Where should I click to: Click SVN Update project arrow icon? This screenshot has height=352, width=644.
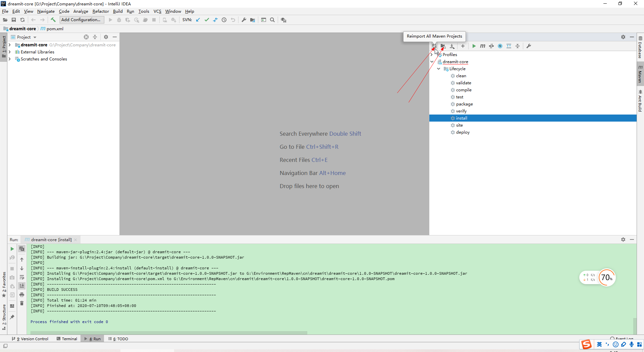point(198,20)
